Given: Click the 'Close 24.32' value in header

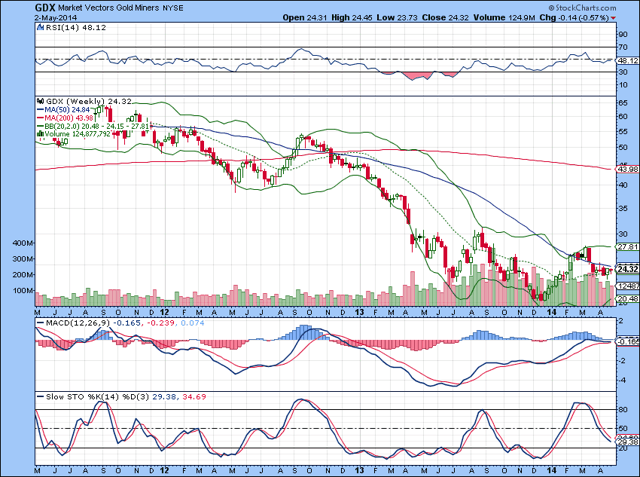Looking at the screenshot, I should click(x=447, y=18).
